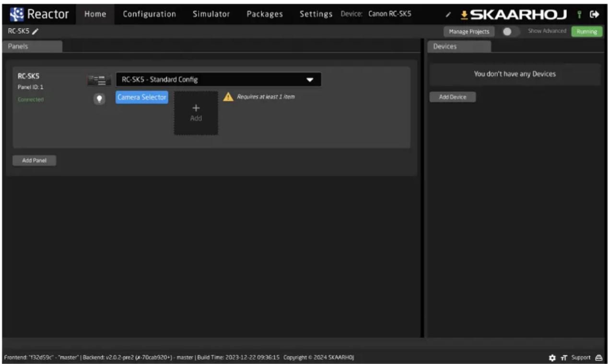The height and width of the screenshot is (364, 608).
Task: Open the gear settings icon in the footer
Action: (552, 358)
